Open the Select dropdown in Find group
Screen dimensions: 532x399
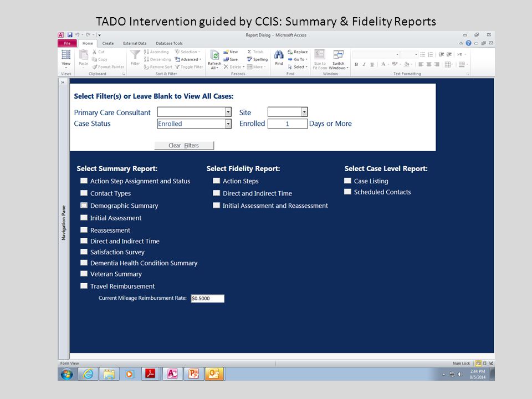pyautogui.click(x=298, y=67)
